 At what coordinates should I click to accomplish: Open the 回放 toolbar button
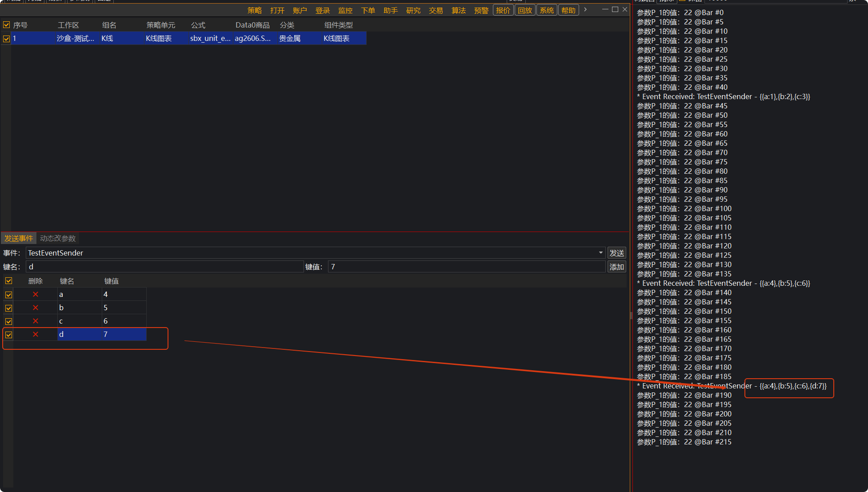pos(525,10)
